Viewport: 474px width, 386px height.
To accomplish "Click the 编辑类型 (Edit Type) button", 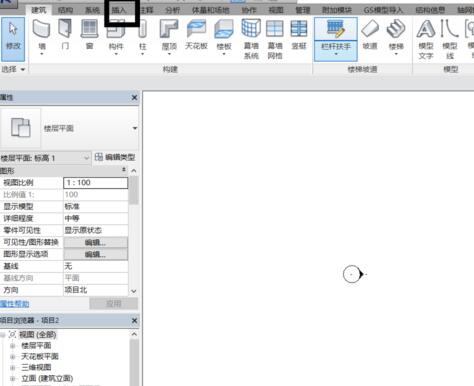I will [115, 157].
